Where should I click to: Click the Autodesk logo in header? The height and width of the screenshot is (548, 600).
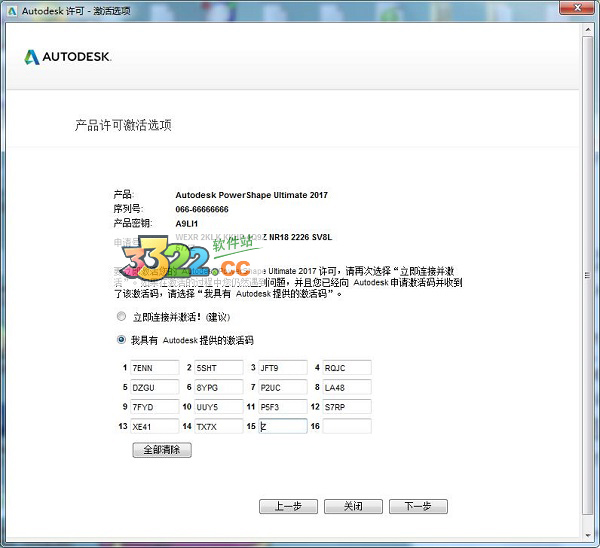pos(67,57)
